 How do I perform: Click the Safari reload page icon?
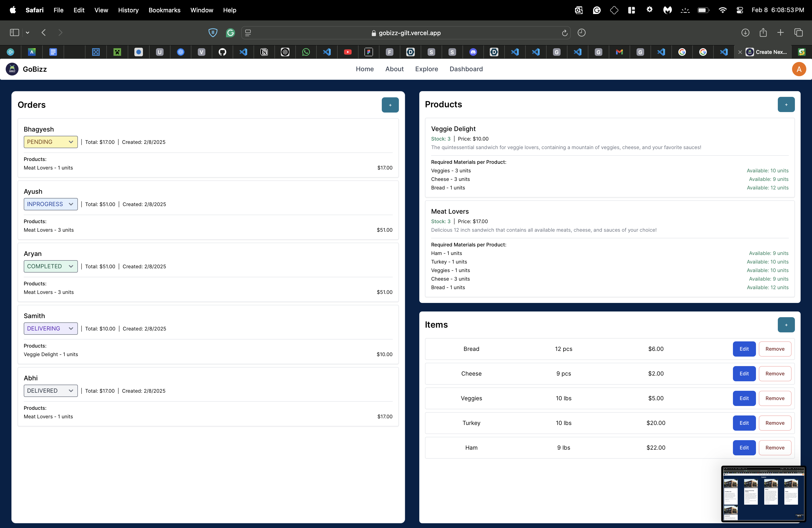point(564,33)
